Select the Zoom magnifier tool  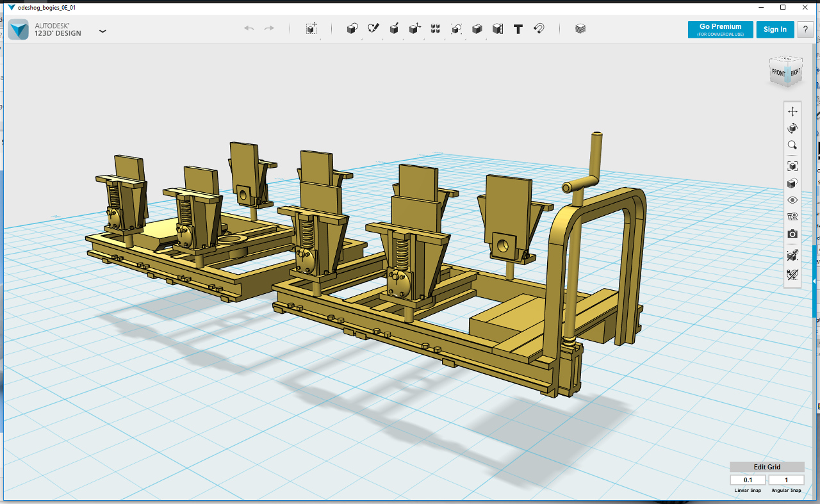[792, 145]
